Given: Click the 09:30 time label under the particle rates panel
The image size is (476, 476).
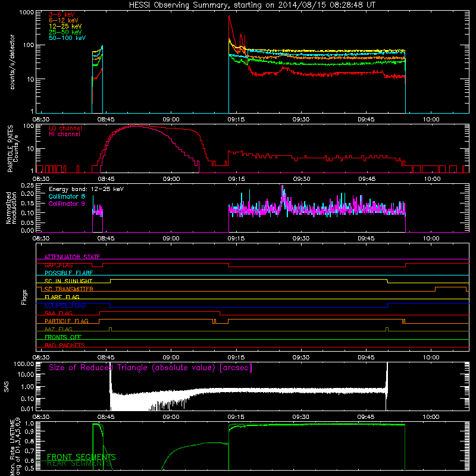Looking at the screenshot, I should coord(302,179).
